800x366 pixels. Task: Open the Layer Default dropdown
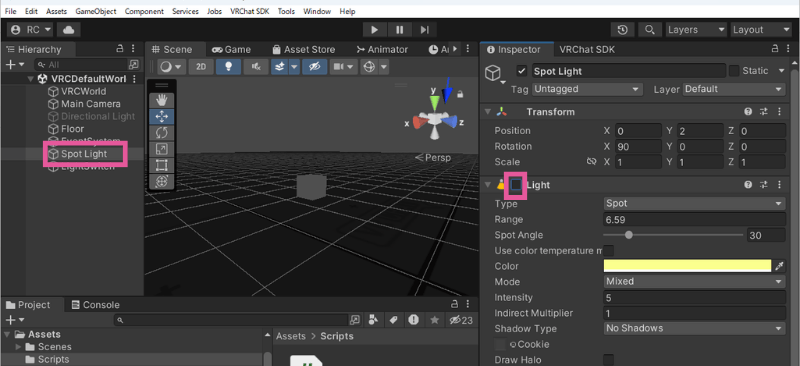coord(734,89)
